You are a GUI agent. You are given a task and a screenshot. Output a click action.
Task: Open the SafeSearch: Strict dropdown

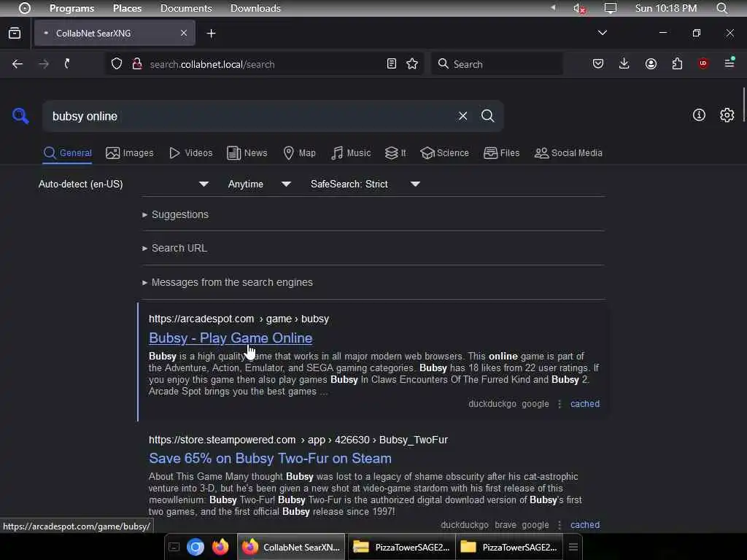tap(365, 184)
